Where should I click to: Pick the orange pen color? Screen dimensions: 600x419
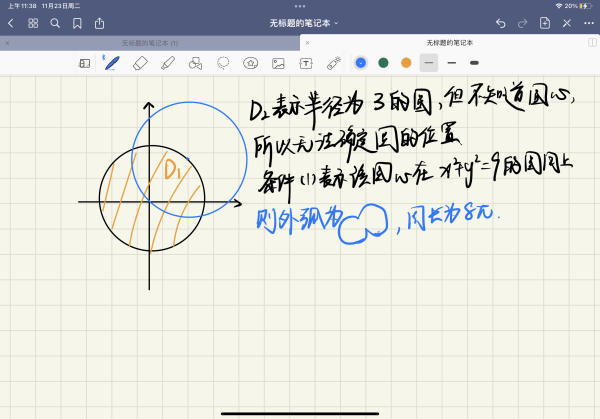(x=405, y=63)
